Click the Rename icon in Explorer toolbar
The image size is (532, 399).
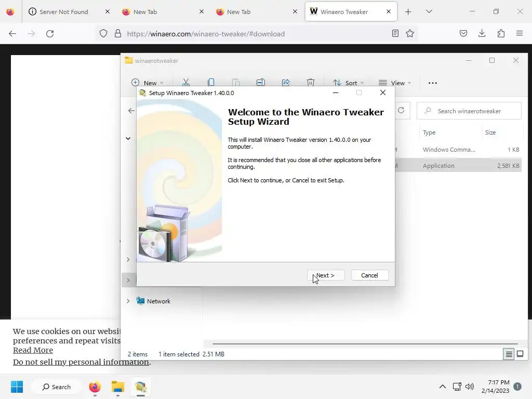point(261,83)
